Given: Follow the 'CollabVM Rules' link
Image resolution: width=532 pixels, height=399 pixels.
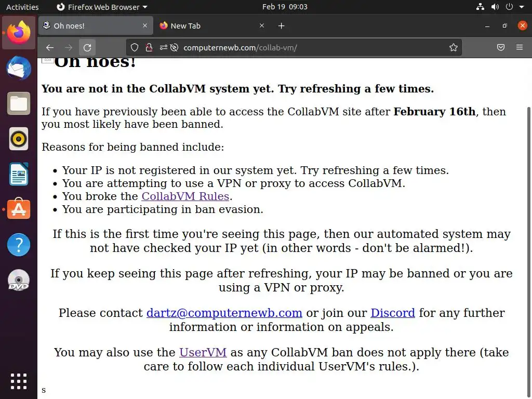Looking at the screenshot, I should [185, 196].
